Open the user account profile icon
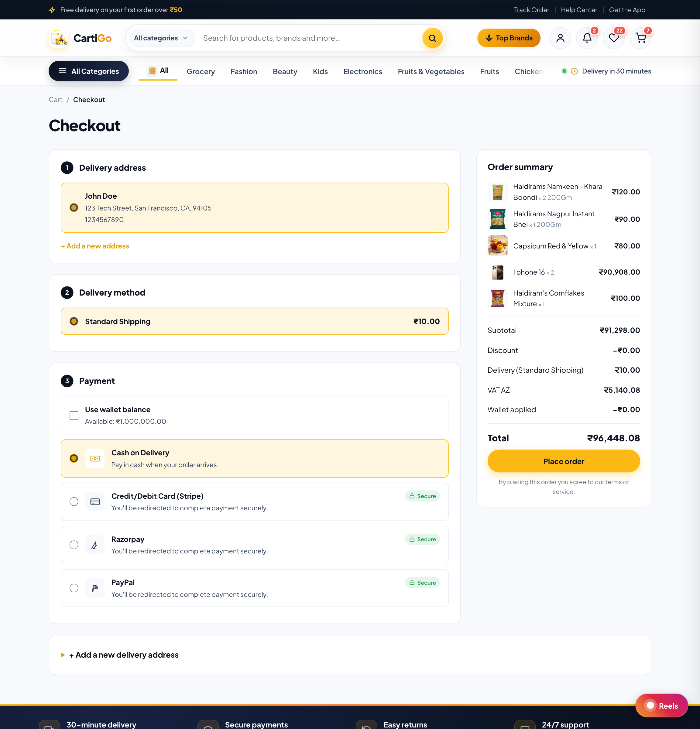 pos(560,38)
